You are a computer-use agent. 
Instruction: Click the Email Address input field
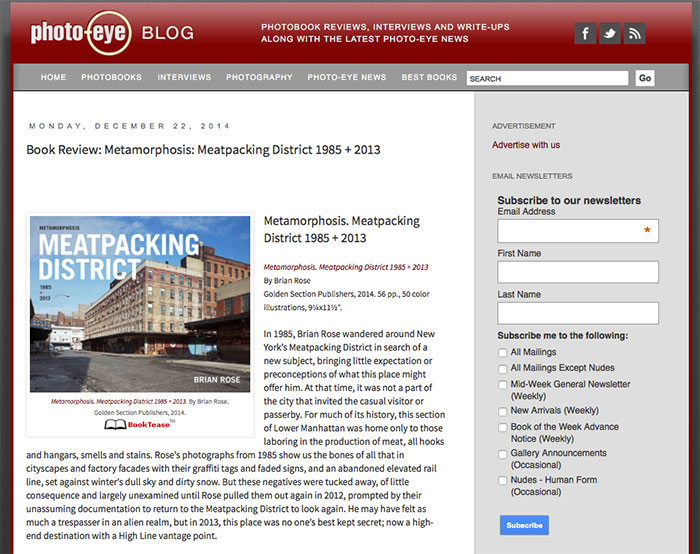tap(578, 231)
